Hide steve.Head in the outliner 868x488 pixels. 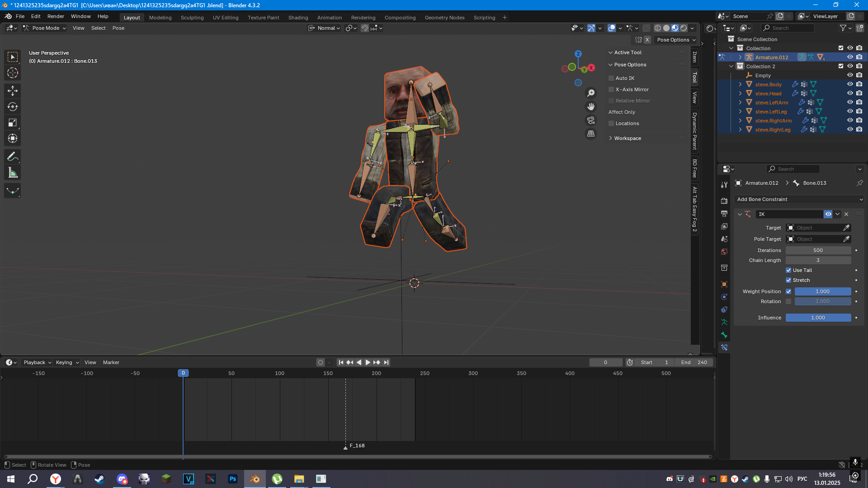850,93
